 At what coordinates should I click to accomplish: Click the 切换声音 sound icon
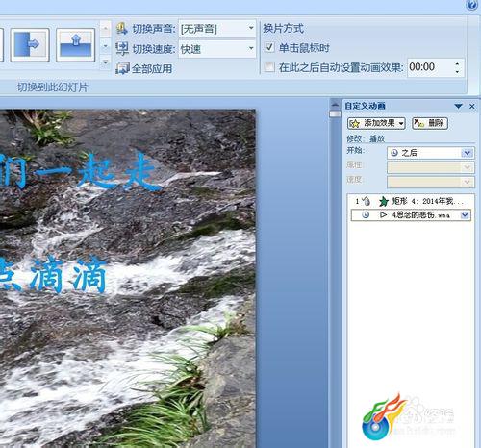(122, 29)
